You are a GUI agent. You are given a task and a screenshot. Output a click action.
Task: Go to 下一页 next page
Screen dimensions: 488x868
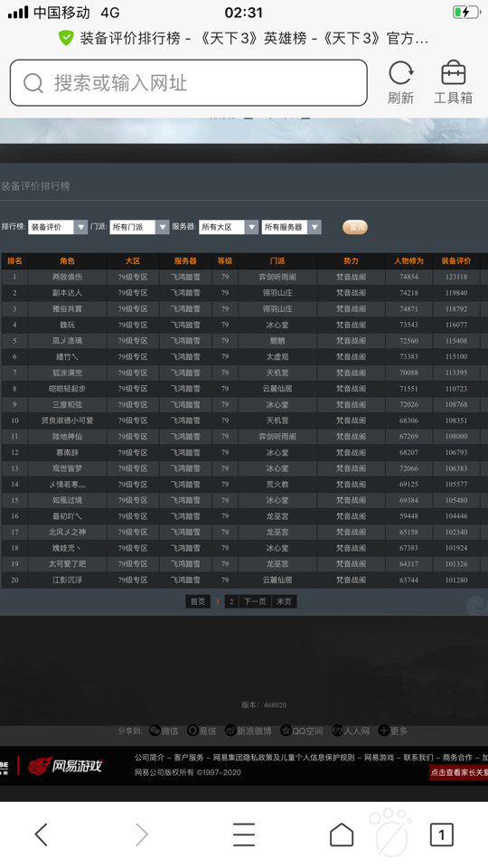255,601
